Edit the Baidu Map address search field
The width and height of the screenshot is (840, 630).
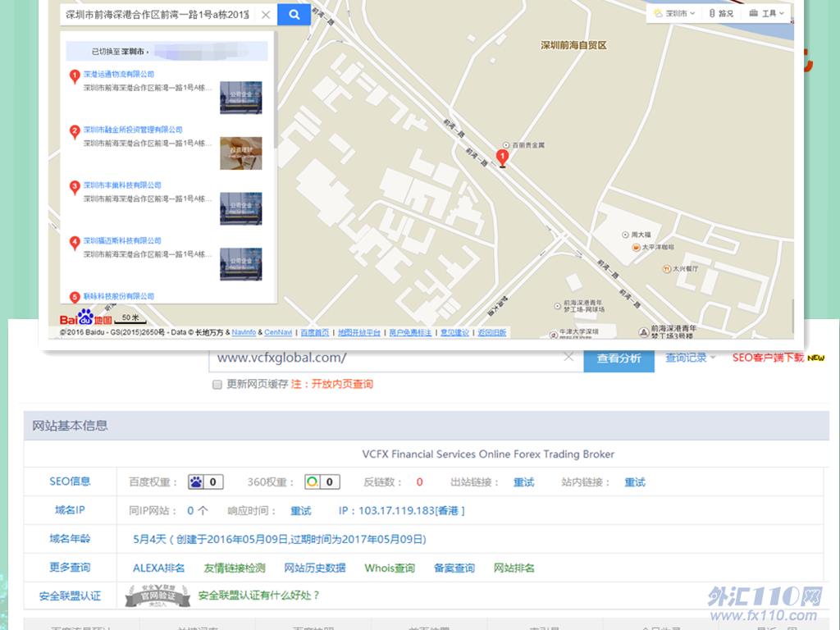coord(157,15)
